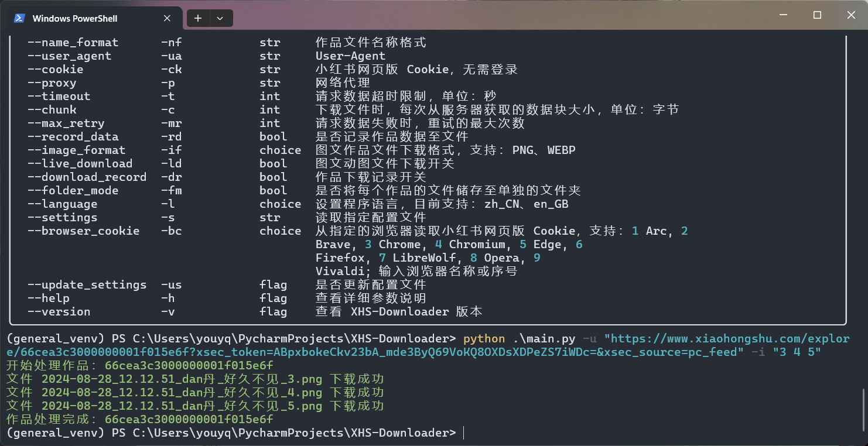Screen dimensions: 868x446
Task: Click the PowerShell icon in the tab
Action: coord(19,18)
